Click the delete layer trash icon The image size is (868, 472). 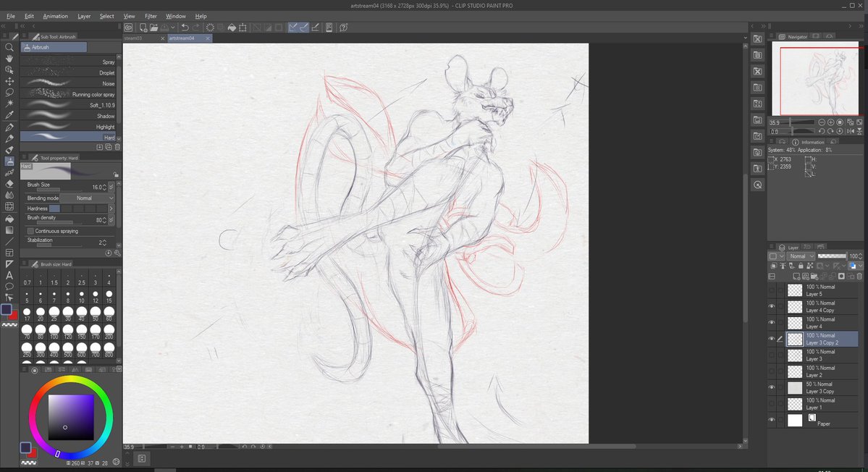pos(860,276)
